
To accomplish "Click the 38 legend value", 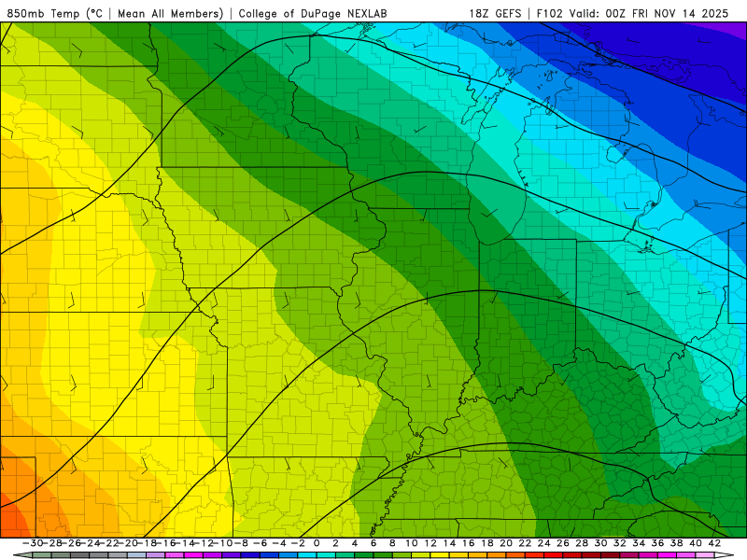I will coord(677,543).
